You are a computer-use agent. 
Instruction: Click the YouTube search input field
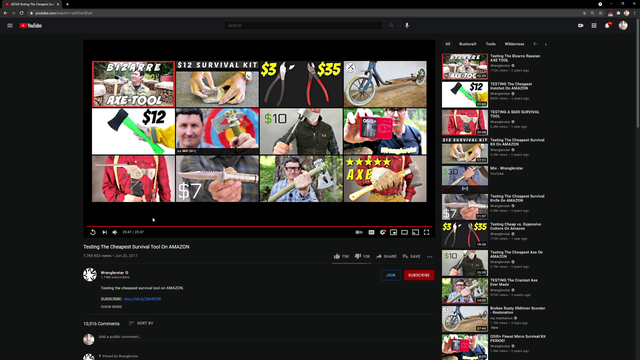pos(303,25)
